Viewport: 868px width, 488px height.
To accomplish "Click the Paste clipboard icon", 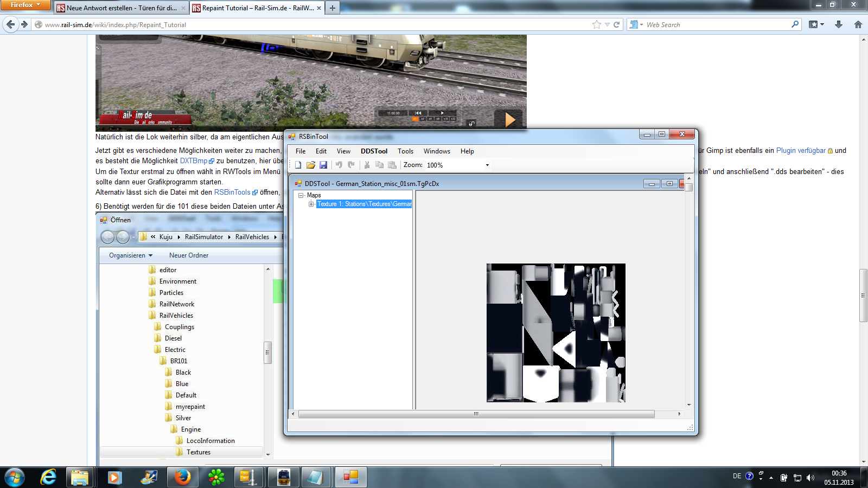I will [392, 165].
